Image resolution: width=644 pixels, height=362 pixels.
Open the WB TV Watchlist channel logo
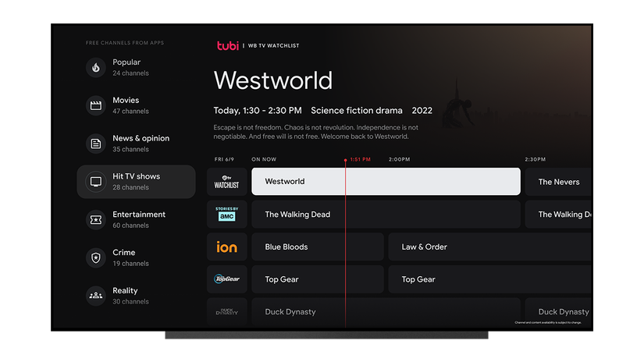(x=226, y=182)
